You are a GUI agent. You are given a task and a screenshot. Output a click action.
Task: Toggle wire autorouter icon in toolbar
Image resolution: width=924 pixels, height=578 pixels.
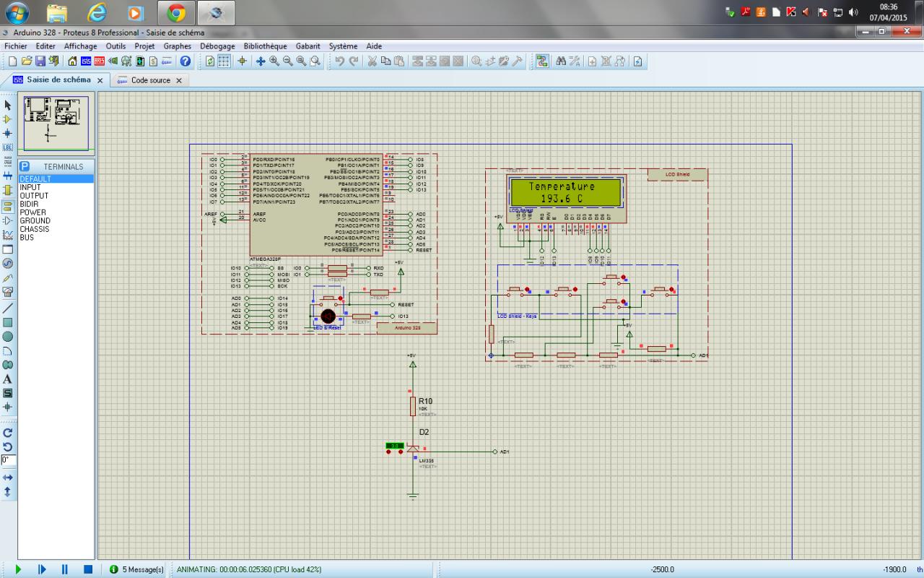(x=542, y=61)
